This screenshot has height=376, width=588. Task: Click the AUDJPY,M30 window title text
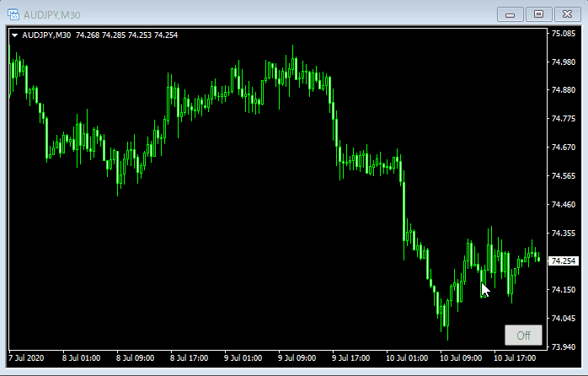[x=51, y=15]
